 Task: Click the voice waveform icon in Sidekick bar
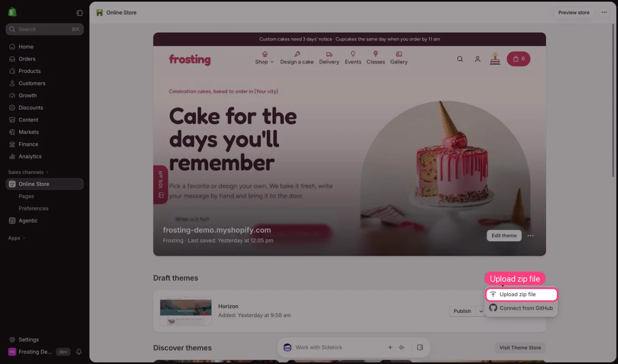coord(402,348)
